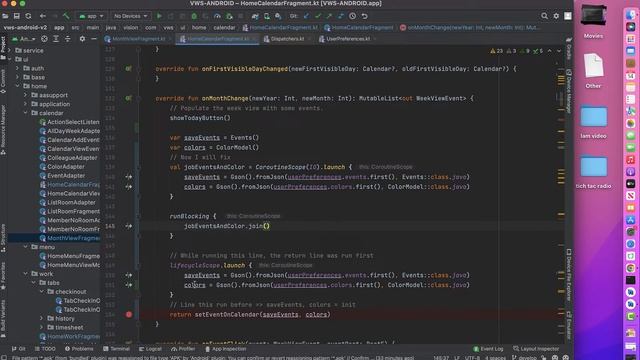This screenshot has height=360, width=640.
Task: Click the Git commit checkmark icon
Action: (318, 16)
